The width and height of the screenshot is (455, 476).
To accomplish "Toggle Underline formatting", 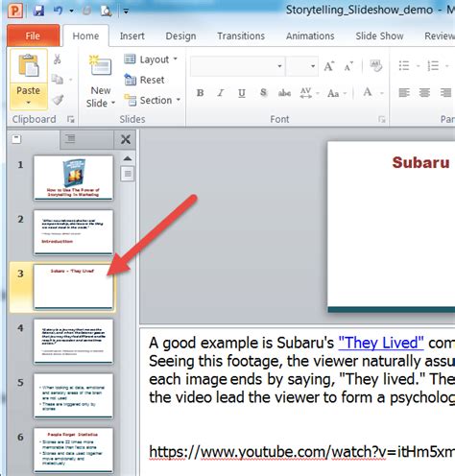I will (x=242, y=93).
